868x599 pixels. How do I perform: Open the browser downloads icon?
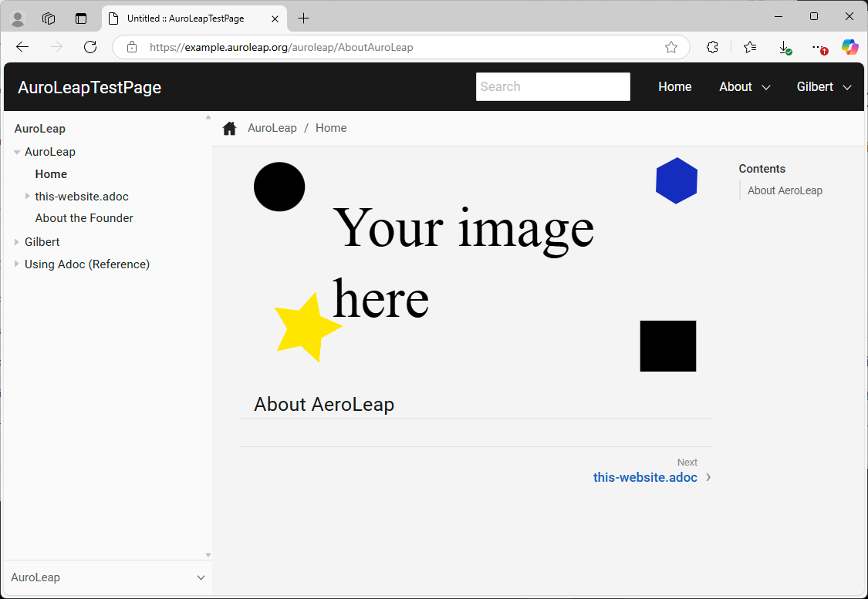[x=784, y=47]
